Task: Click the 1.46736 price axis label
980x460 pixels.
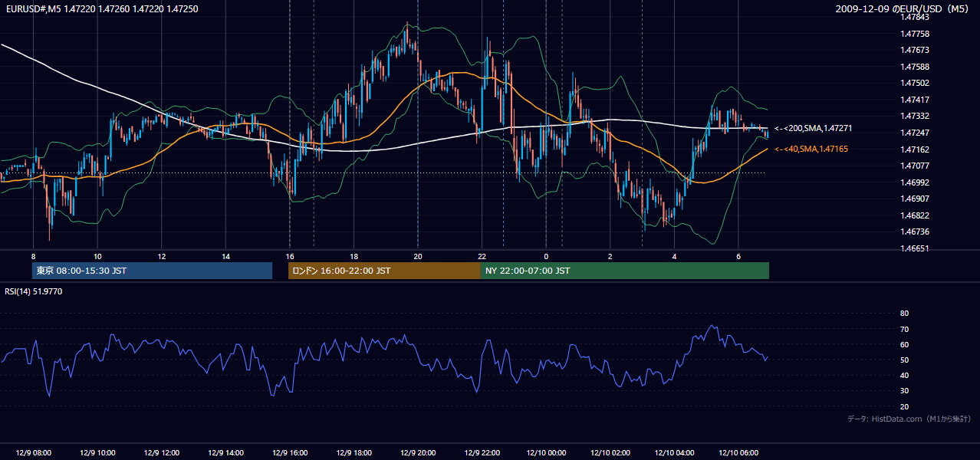Action: (914, 232)
